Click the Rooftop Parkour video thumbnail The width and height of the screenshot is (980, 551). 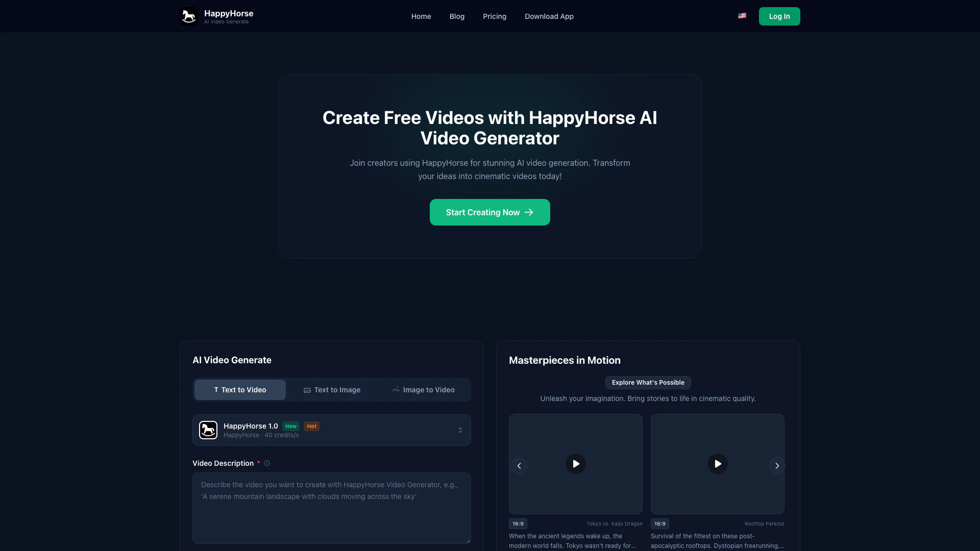coord(718,464)
